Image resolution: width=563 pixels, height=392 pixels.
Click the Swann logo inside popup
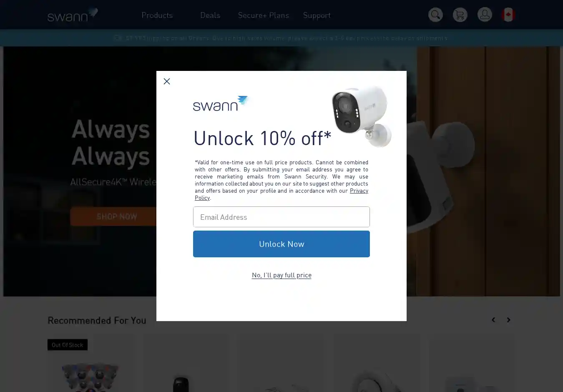(x=220, y=103)
